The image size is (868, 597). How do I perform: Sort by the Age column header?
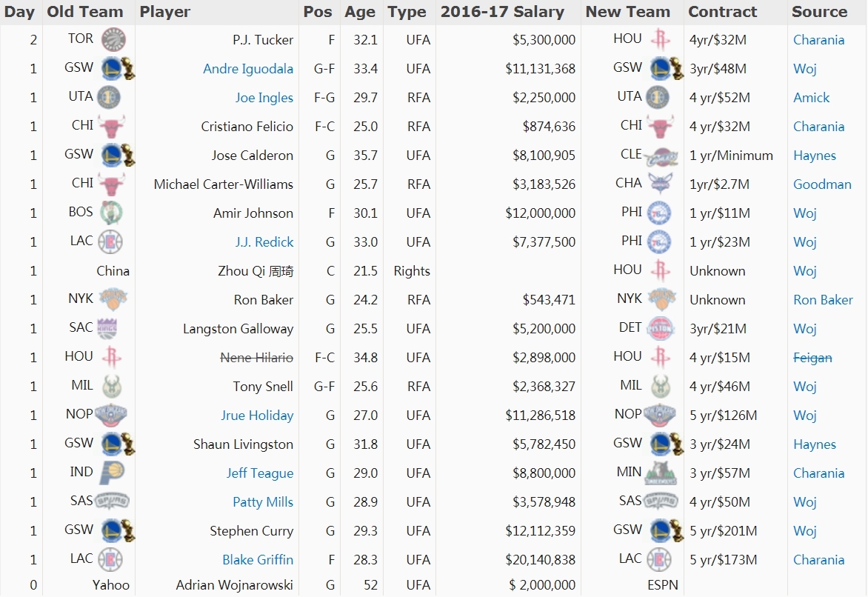[x=360, y=12]
